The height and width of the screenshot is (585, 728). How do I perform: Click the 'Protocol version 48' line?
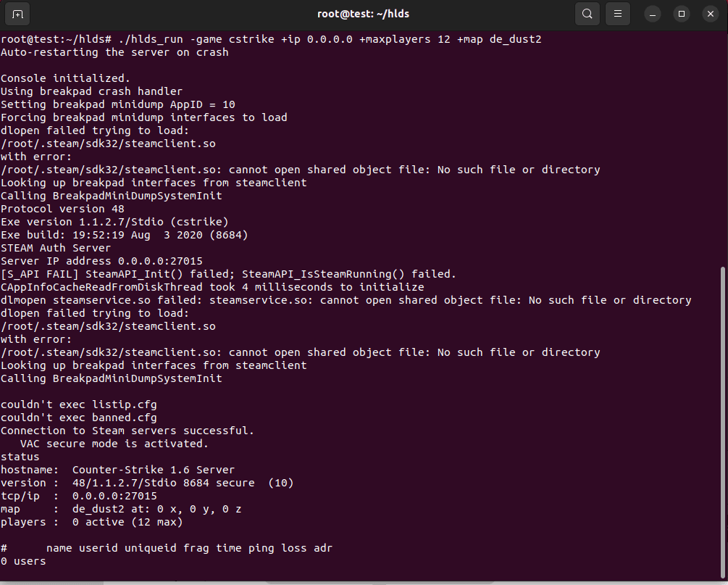pyautogui.click(x=62, y=209)
